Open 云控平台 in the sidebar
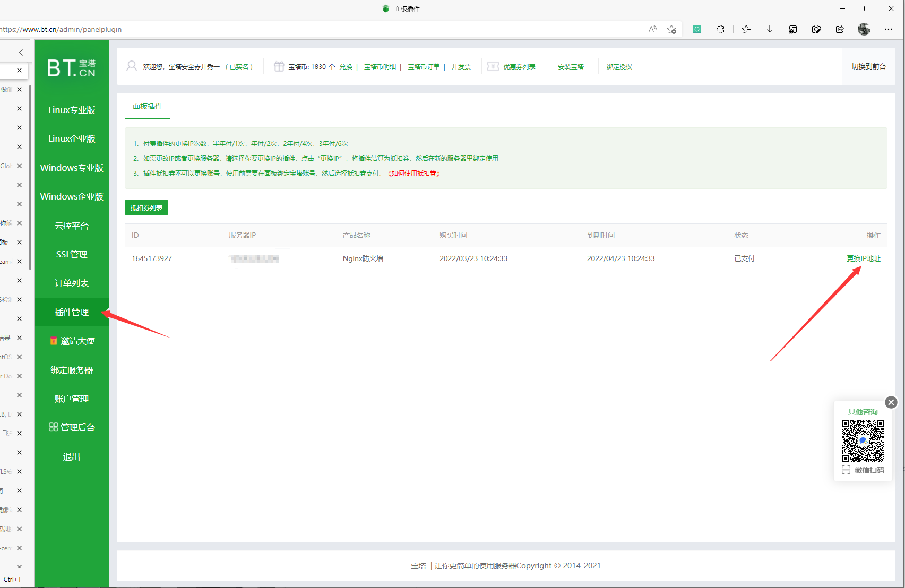905x588 pixels. [x=72, y=226]
